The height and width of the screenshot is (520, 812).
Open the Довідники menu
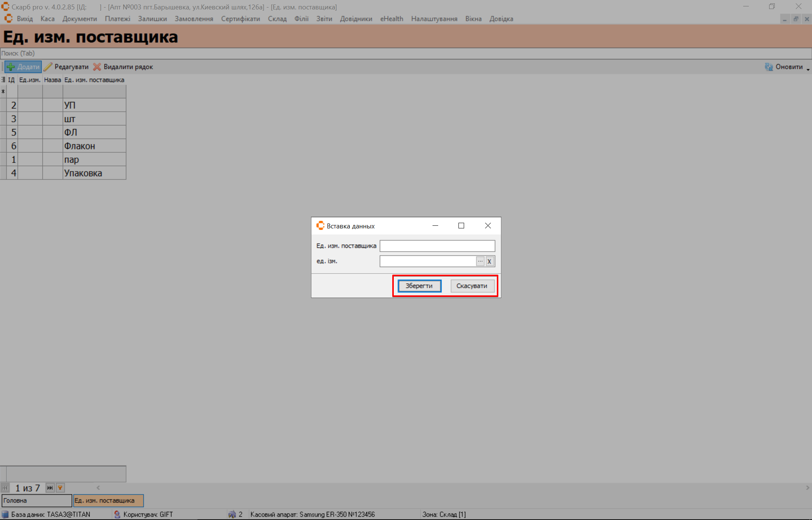click(356, 19)
